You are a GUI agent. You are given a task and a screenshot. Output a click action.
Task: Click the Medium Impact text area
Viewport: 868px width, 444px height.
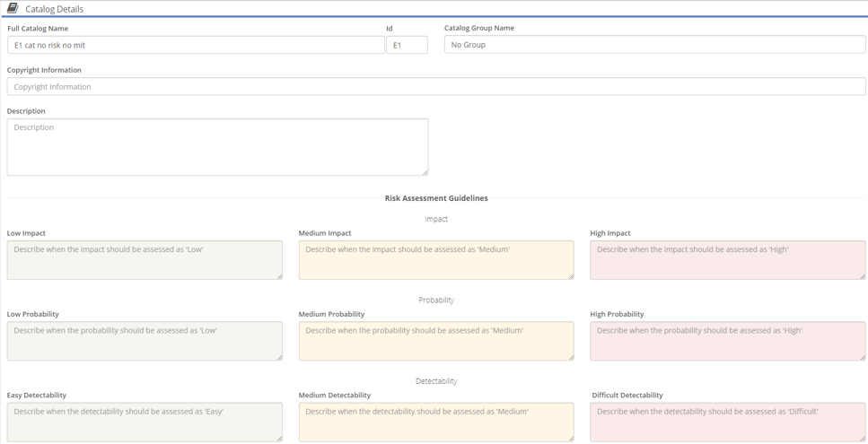pyautogui.click(x=436, y=260)
